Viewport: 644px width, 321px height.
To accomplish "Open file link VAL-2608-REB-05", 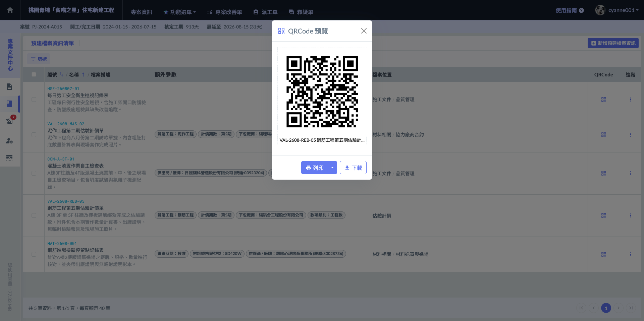I will (66, 201).
